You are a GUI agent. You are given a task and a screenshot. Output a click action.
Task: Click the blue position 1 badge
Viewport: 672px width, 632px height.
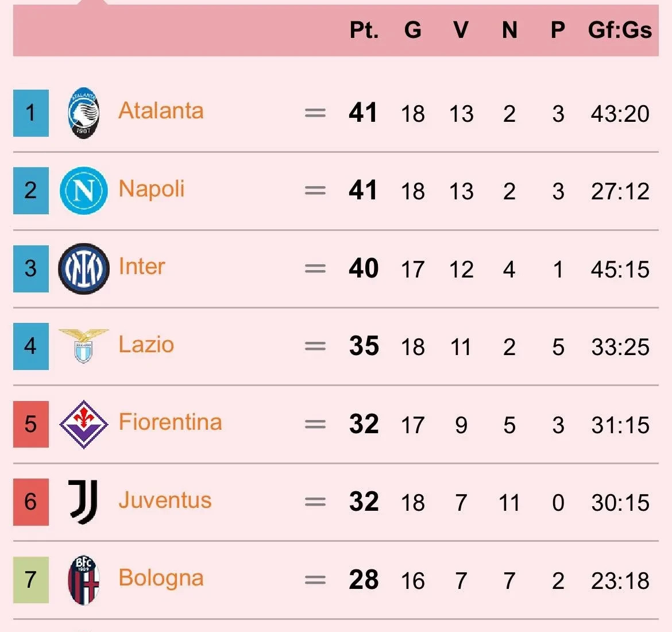31,113
